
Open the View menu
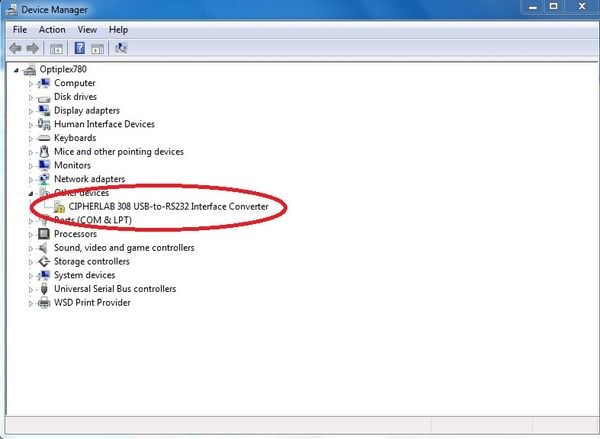click(x=87, y=30)
